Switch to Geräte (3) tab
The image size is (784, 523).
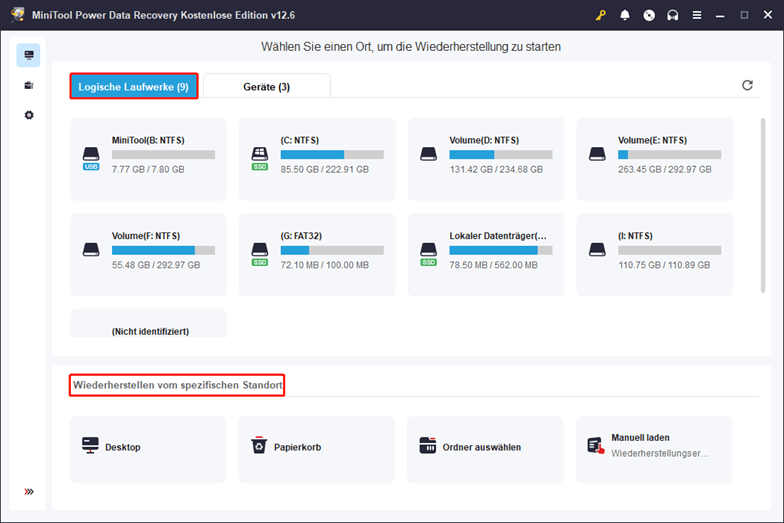tap(266, 86)
